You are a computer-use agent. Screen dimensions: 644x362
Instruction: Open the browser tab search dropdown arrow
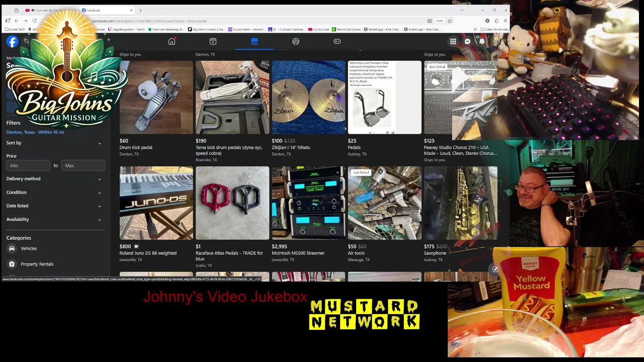pyautogui.click(x=462, y=10)
